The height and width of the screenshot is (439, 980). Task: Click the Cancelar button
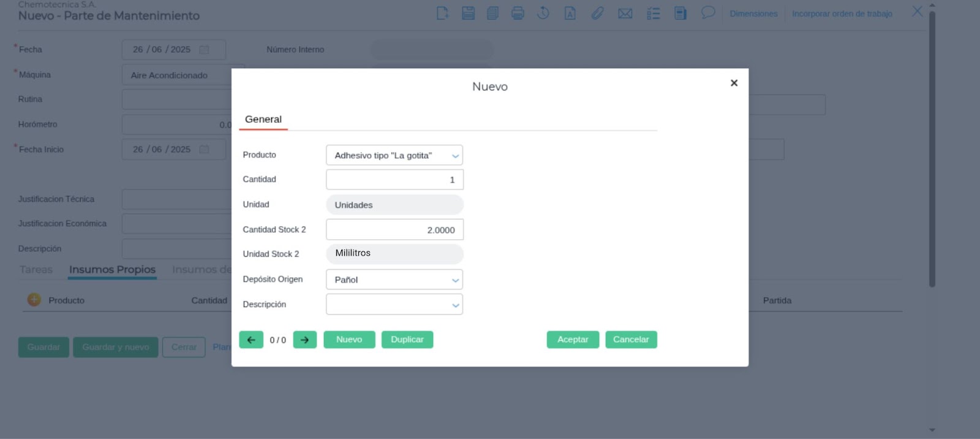tap(631, 340)
